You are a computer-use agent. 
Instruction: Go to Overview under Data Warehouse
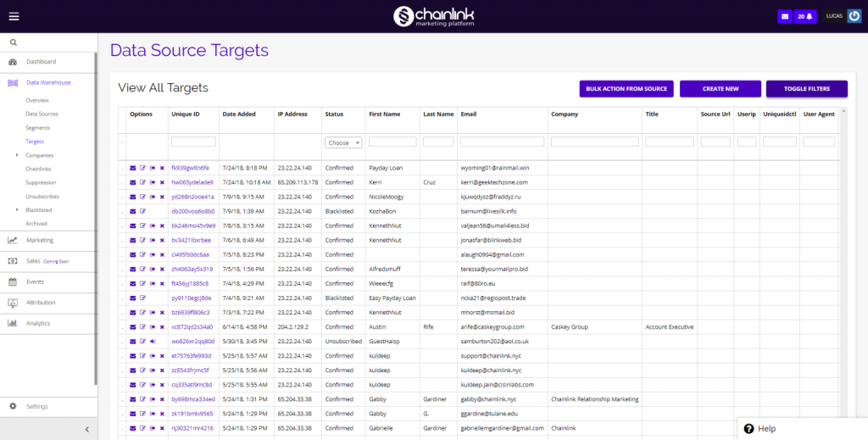click(37, 100)
